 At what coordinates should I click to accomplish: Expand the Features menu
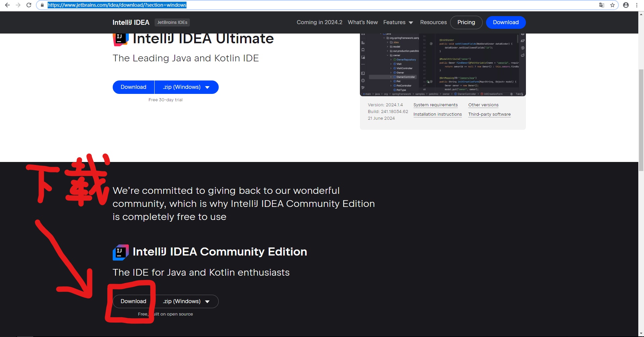pyautogui.click(x=398, y=22)
